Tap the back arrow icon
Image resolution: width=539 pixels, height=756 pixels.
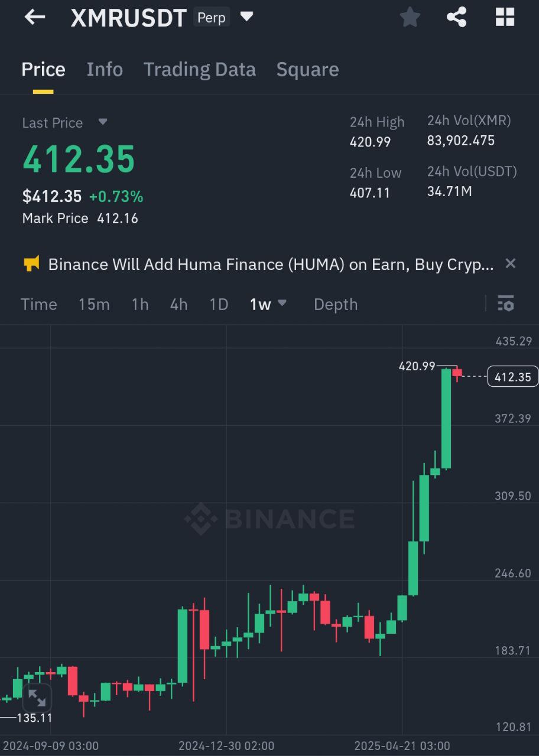(x=34, y=18)
